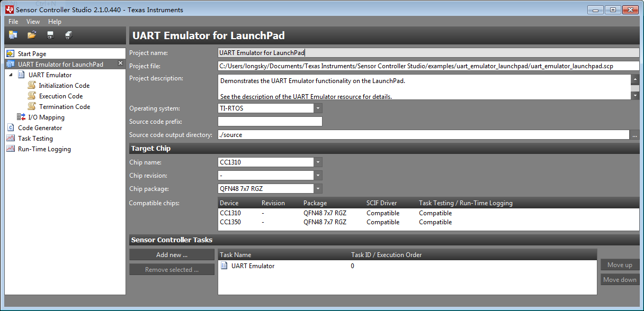Click the description scrollbar down arrow
This screenshot has height=311, width=644.
[x=635, y=96]
